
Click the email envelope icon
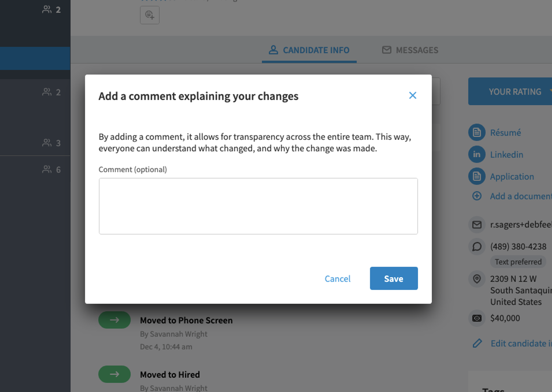click(477, 225)
